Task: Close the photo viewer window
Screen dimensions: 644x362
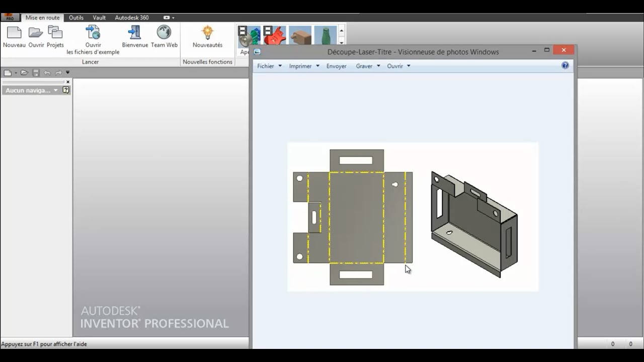Action: (x=563, y=50)
